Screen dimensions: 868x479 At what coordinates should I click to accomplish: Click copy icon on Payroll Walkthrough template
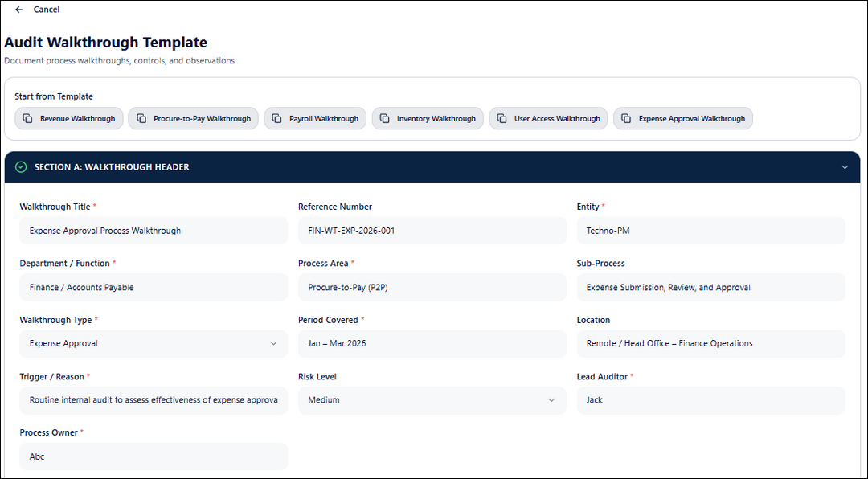(276, 118)
